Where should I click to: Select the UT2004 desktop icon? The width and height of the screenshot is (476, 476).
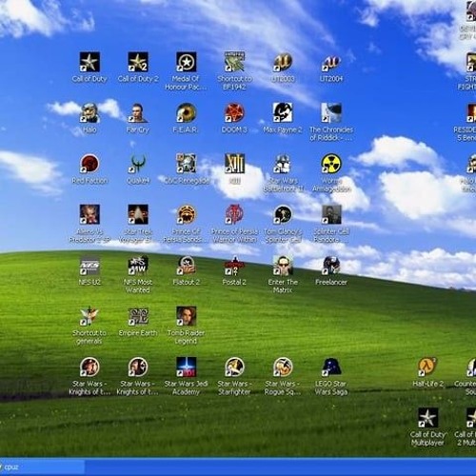click(331, 62)
